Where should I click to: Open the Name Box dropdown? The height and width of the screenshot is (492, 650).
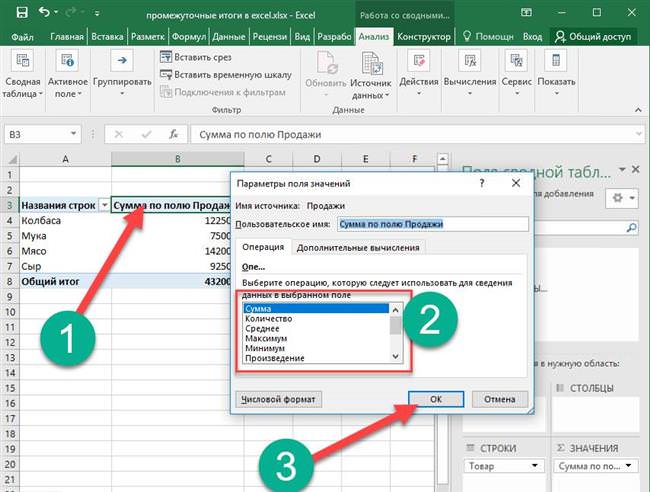coord(73,134)
